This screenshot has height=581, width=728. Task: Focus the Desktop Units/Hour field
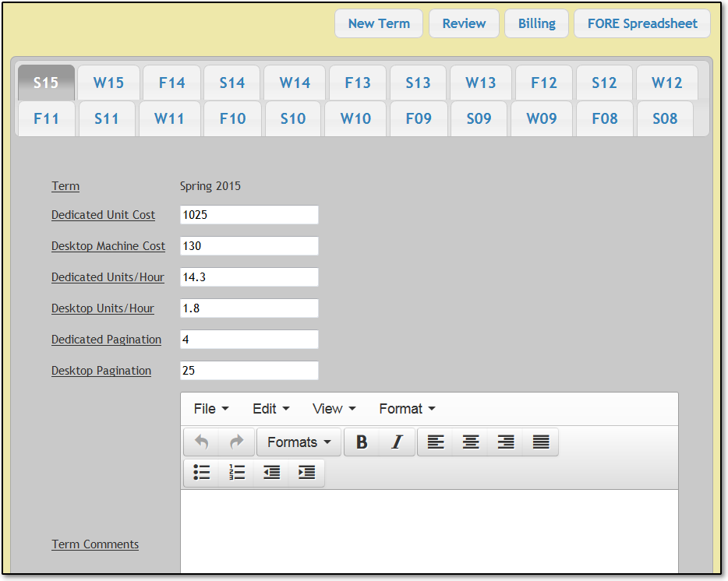point(249,308)
